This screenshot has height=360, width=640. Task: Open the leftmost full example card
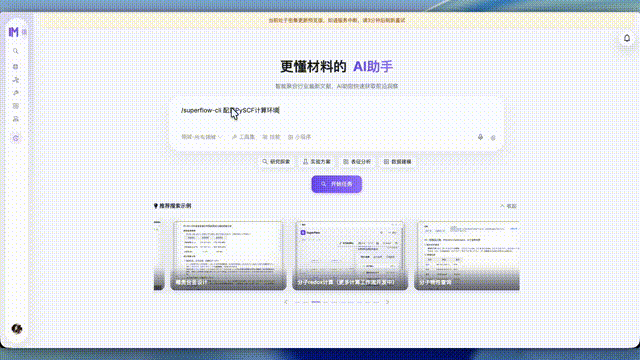click(228, 256)
